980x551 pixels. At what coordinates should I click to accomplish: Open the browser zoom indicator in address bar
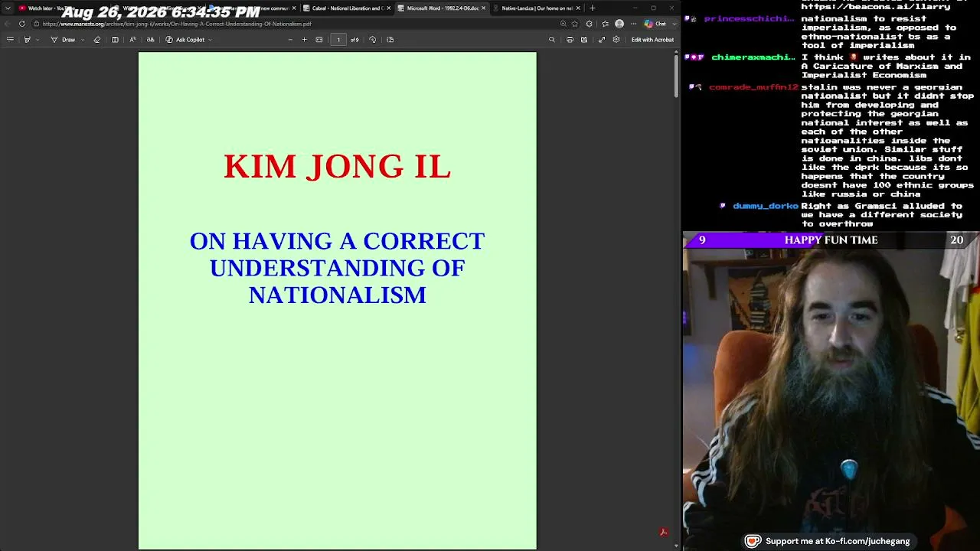(x=563, y=24)
